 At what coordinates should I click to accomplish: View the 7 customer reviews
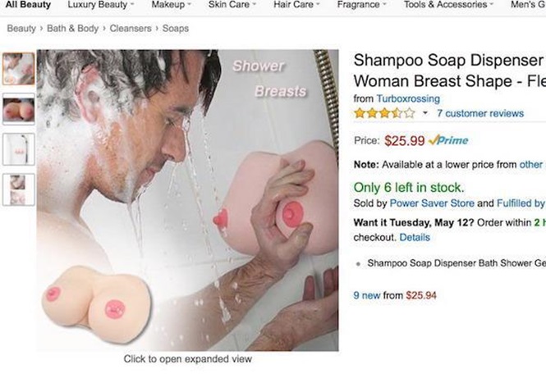tap(479, 113)
